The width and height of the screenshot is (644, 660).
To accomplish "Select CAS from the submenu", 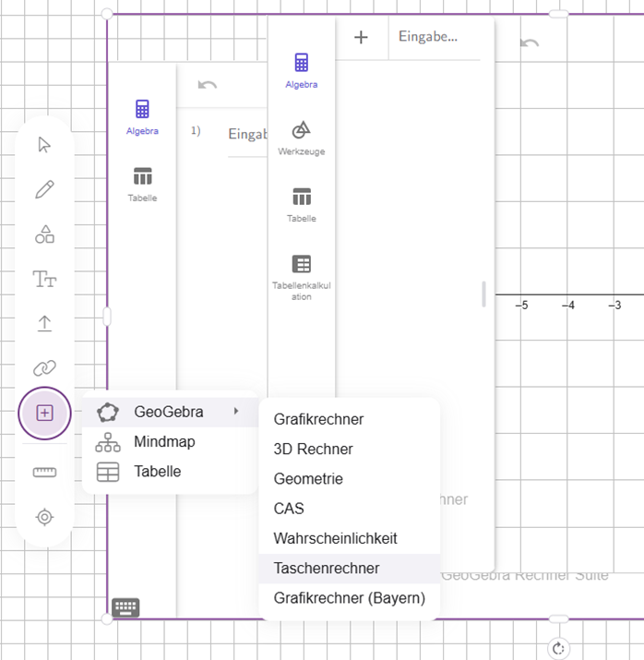I will (x=349, y=509).
